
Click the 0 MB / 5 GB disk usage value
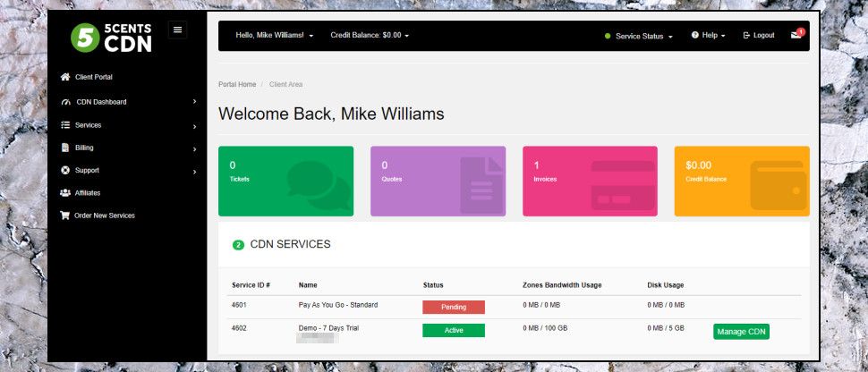pyautogui.click(x=666, y=328)
